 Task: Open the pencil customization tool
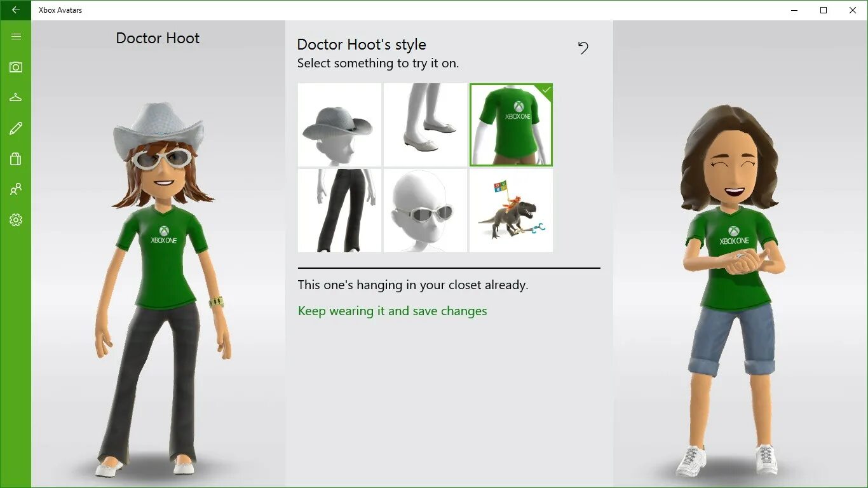[x=16, y=128]
